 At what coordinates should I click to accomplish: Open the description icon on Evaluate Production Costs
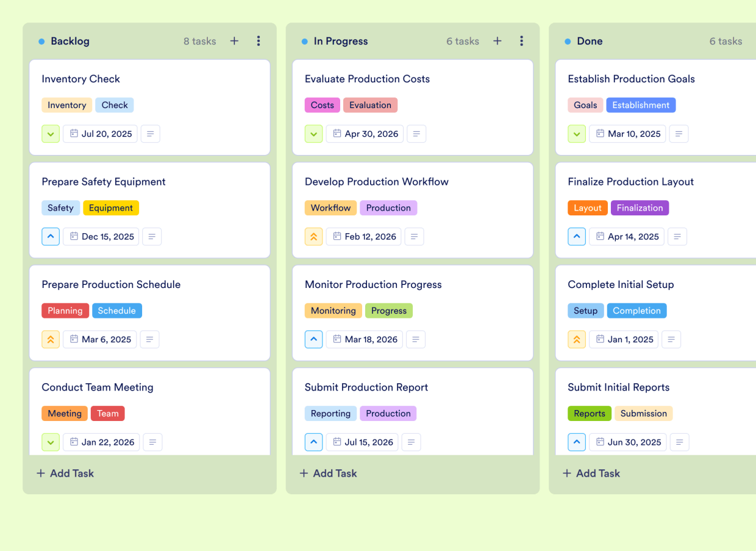(416, 134)
